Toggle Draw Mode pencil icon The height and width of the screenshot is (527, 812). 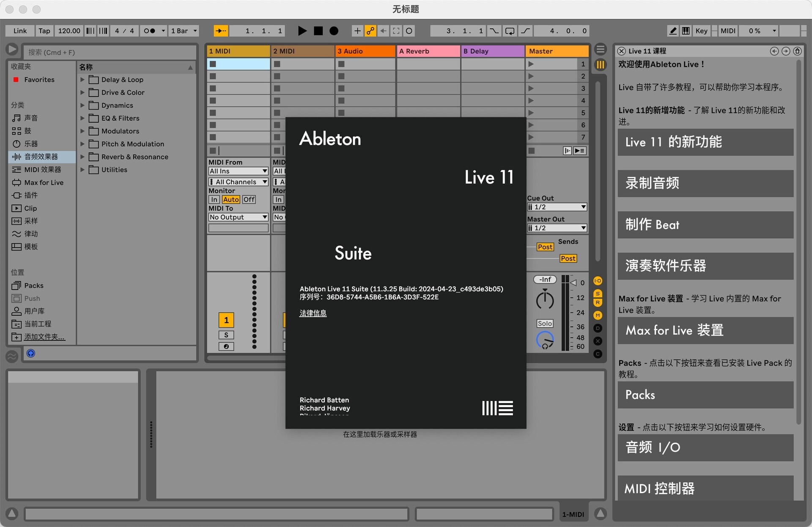(x=673, y=31)
